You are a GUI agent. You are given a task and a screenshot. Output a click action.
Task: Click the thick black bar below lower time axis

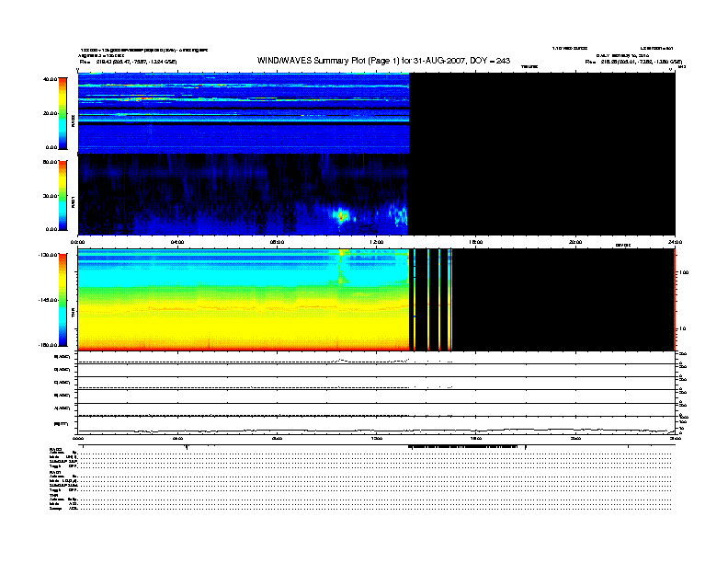tap(463, 447)
